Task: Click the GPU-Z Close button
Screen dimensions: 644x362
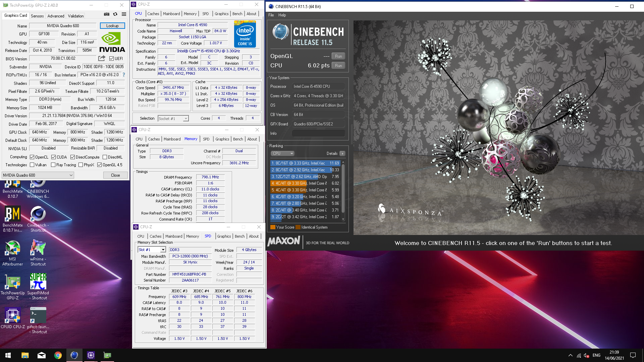Action: point(115,175)
